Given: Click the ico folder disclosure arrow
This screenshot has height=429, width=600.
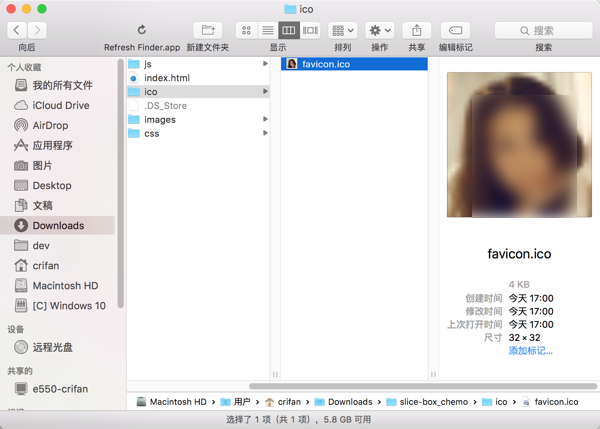Looking at the screenshot, I should point(265,91).
